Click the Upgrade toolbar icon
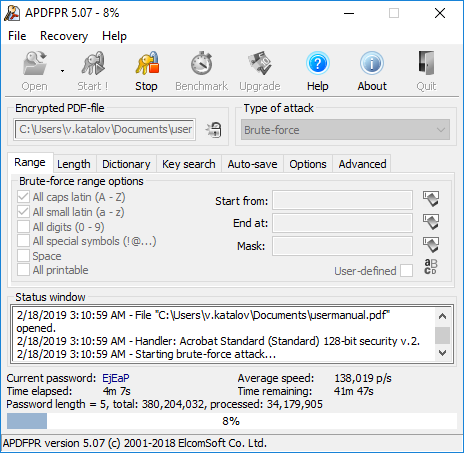 [x=260, y=63]
